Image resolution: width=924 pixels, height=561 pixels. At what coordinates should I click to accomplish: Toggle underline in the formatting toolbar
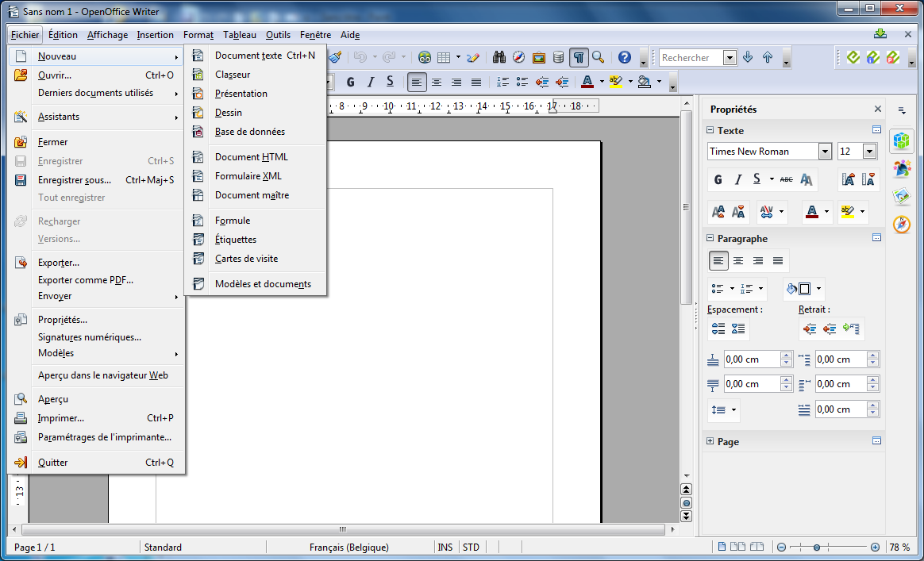[x=390, y=82]
